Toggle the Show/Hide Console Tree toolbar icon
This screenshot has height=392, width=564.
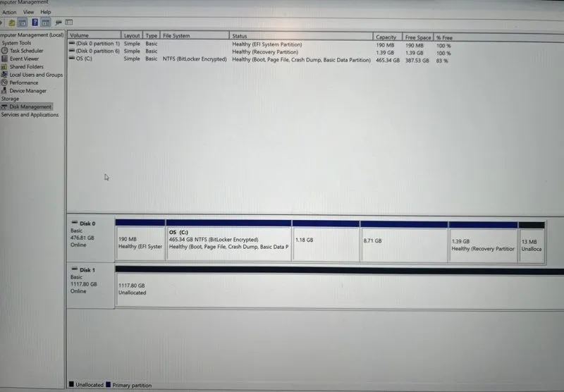[x=23, y=23]
